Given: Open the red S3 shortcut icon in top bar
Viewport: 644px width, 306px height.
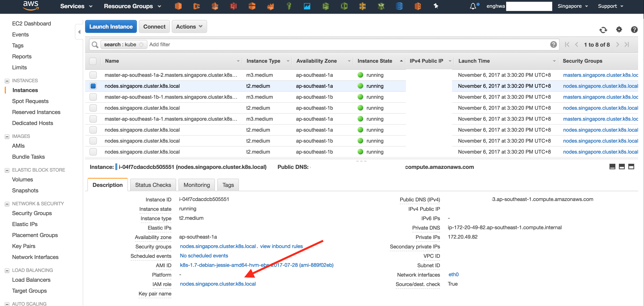Looking at the screenshot, I should tap(233, 6).
